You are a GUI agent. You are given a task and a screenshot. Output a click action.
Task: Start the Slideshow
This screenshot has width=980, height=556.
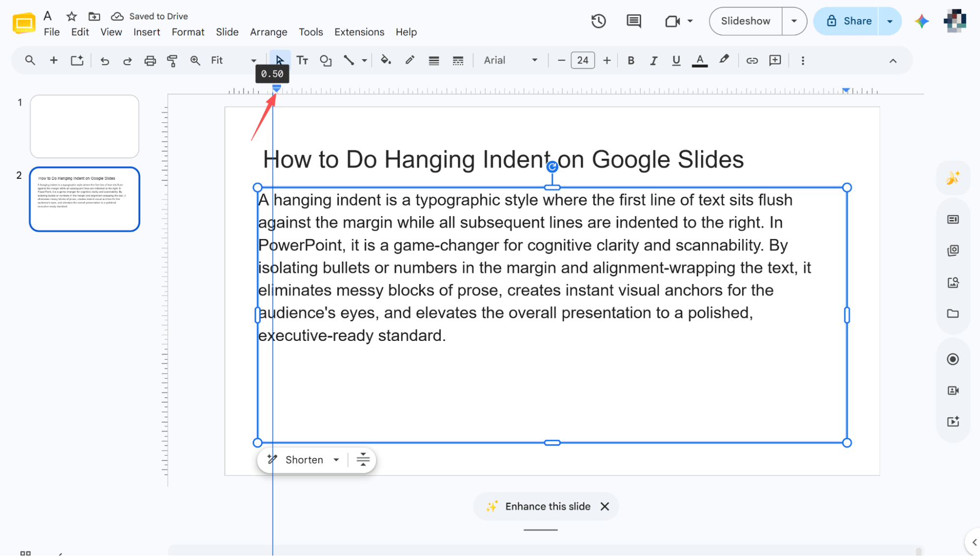[745, 21]
